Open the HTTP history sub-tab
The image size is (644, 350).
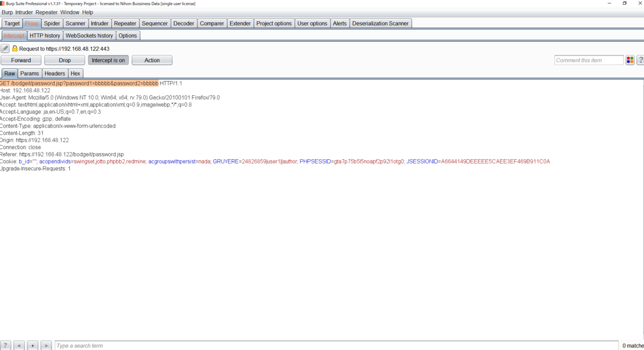point(45,35)
